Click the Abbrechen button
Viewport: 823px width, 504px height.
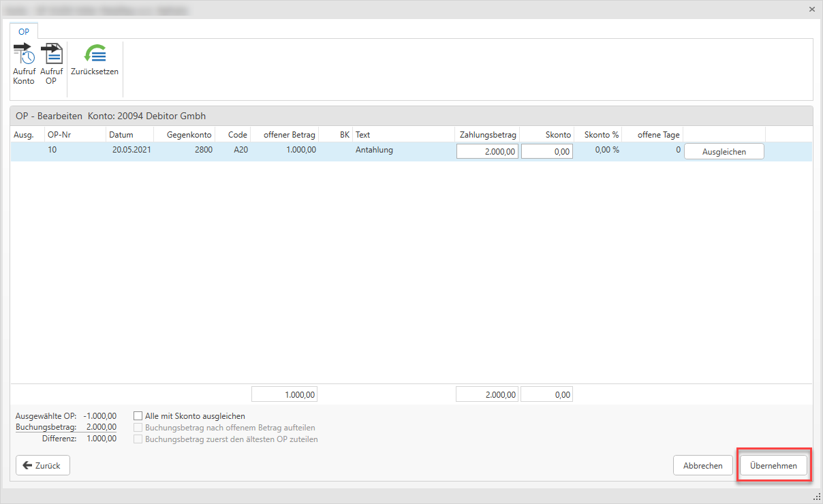[x=702, y=466]
